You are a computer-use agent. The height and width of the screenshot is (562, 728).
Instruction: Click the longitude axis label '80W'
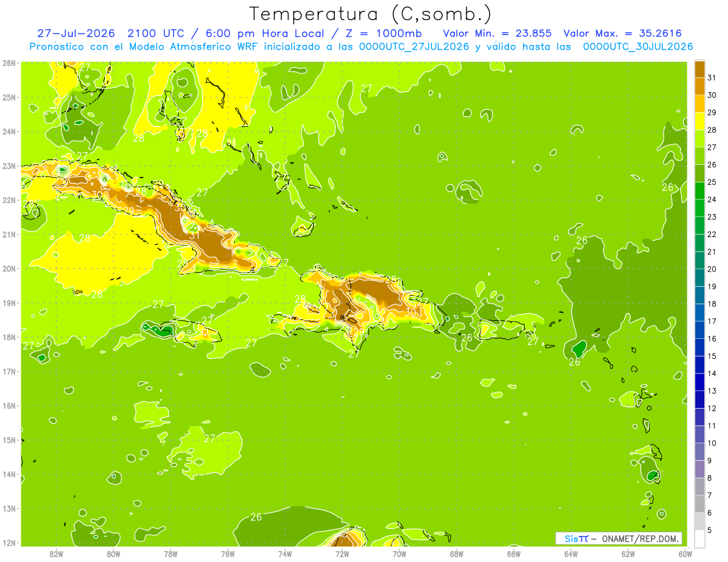[x=113, y=553]
